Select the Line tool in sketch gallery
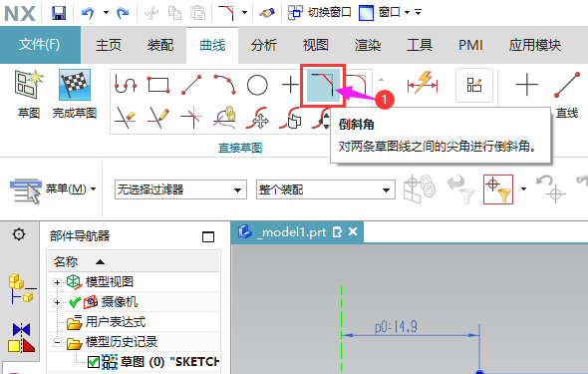 (x=191, y=85)
